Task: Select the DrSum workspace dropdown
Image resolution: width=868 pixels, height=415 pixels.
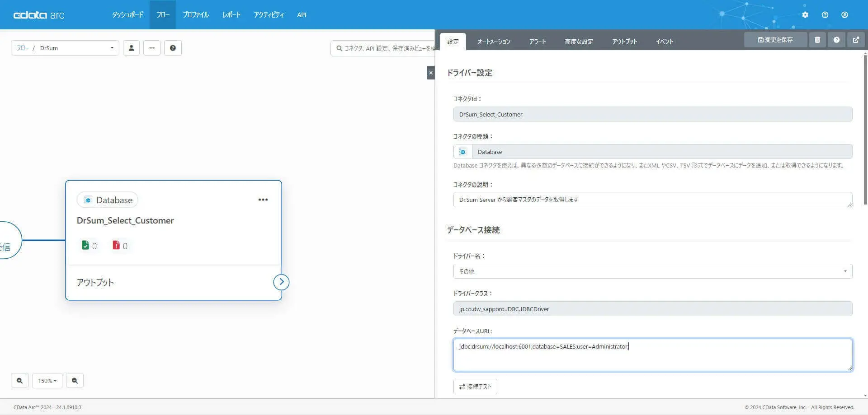Action: (65, 48)
